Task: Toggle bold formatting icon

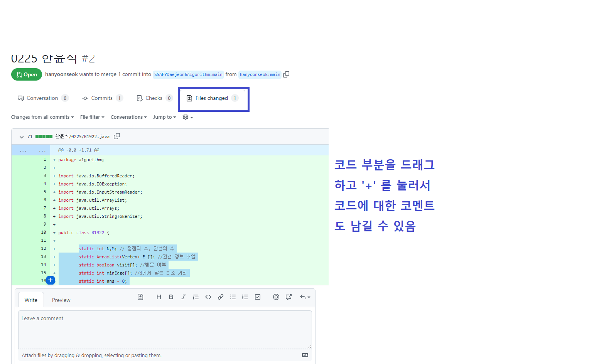Action: coord(171,297)
